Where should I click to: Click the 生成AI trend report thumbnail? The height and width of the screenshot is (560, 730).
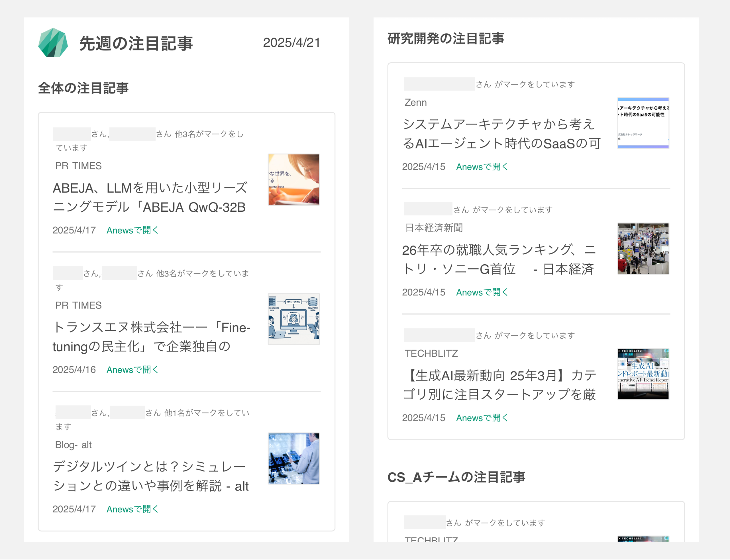(643, 374)
